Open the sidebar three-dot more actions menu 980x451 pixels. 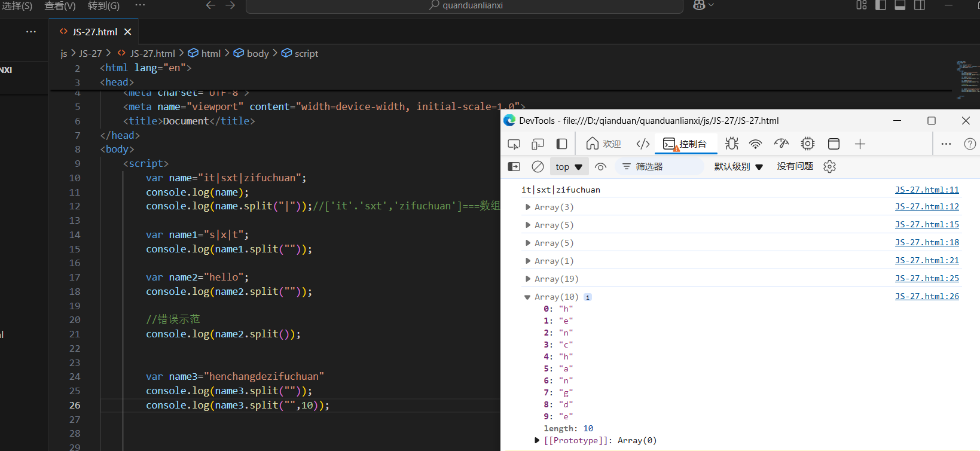tap(31, 32)
